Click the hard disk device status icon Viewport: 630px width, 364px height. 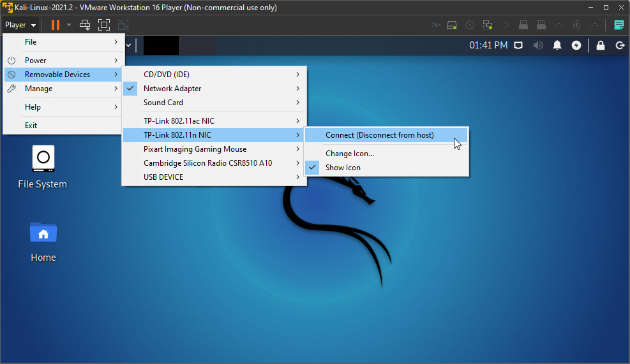(453, 25)
